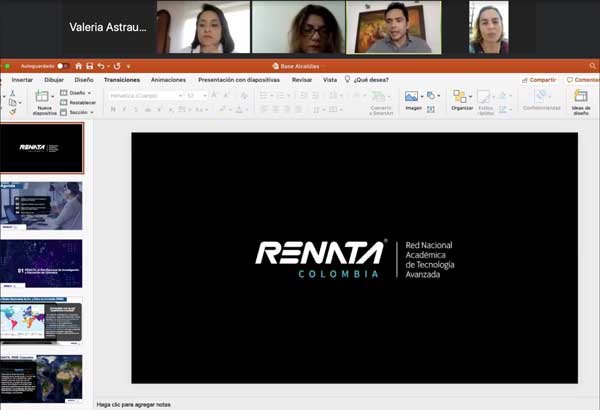
Task: Open the Quick Access customize dropdown
Action: pos(128,67)
